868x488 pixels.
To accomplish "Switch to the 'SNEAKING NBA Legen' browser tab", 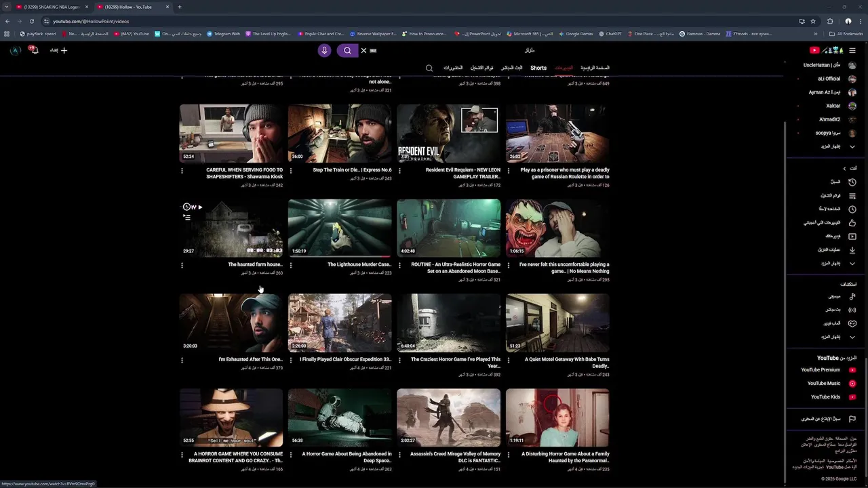I will click(51, 7).
